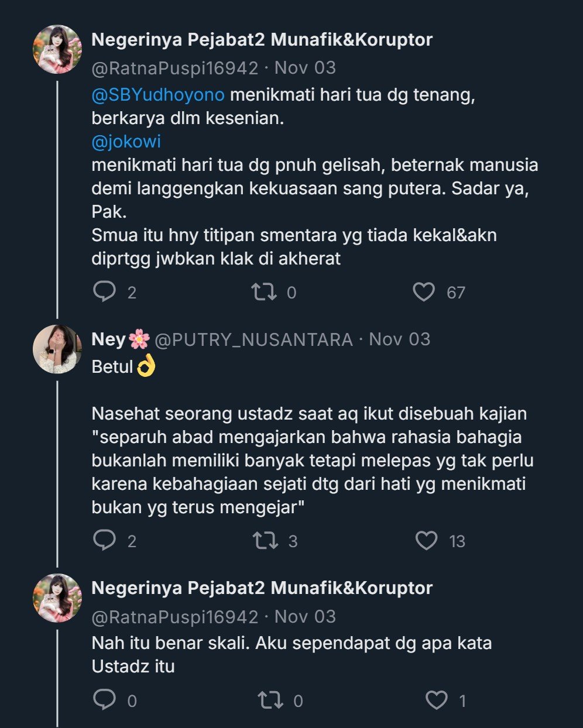Click the display name "Ney"
Image resolution: width=583 pixels, height=728 pixels.
[109, 339]
